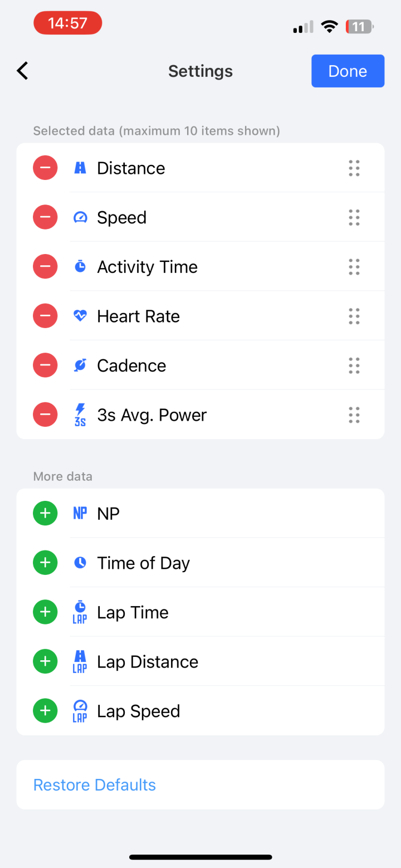Tap the Done button
401x868 pixels.
click(348, 71)
